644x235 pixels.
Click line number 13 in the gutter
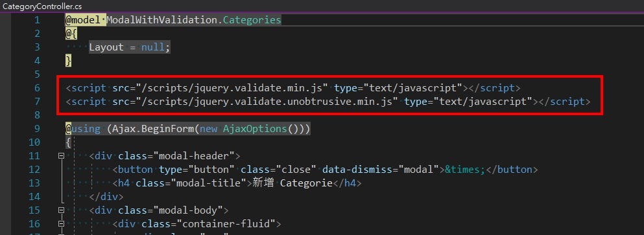pos(34,183)
